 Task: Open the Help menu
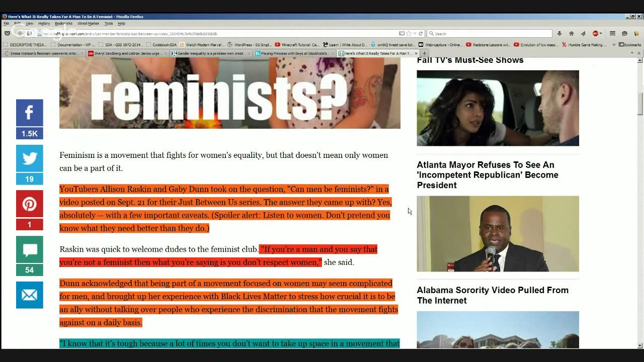(121, 24)
